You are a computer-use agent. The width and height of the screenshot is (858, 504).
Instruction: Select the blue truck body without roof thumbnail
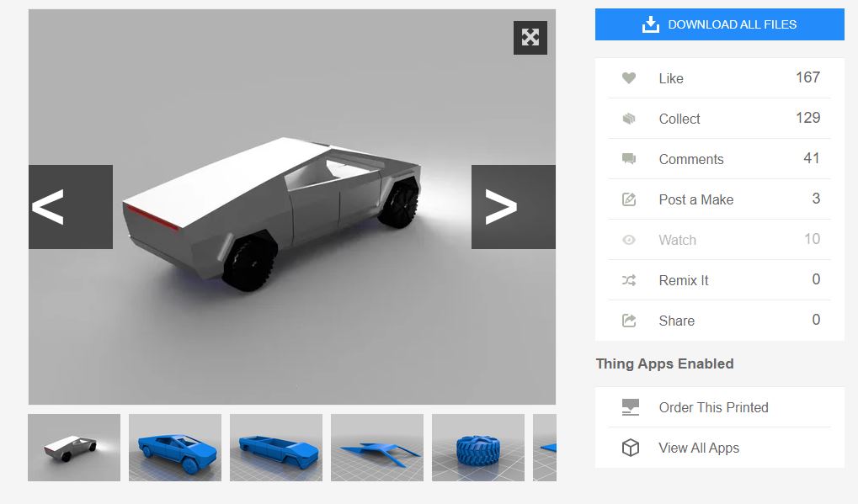coord(276,448)
